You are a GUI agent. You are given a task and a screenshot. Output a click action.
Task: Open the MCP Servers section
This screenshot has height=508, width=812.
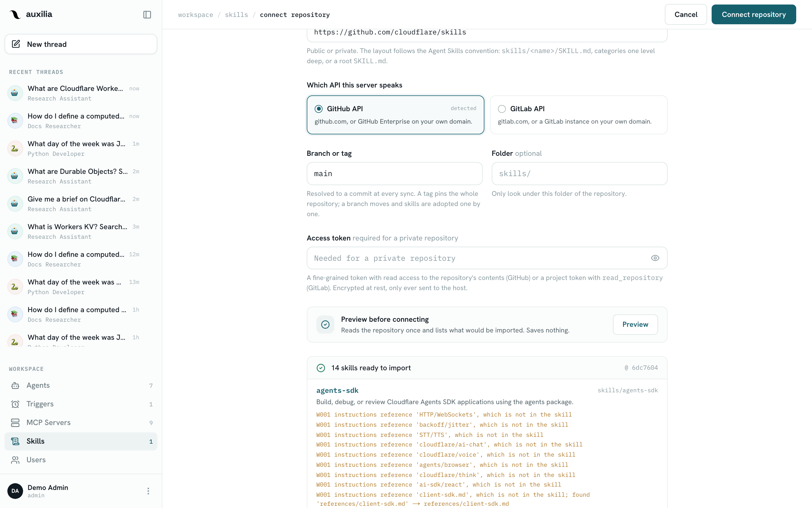[81, 423]
